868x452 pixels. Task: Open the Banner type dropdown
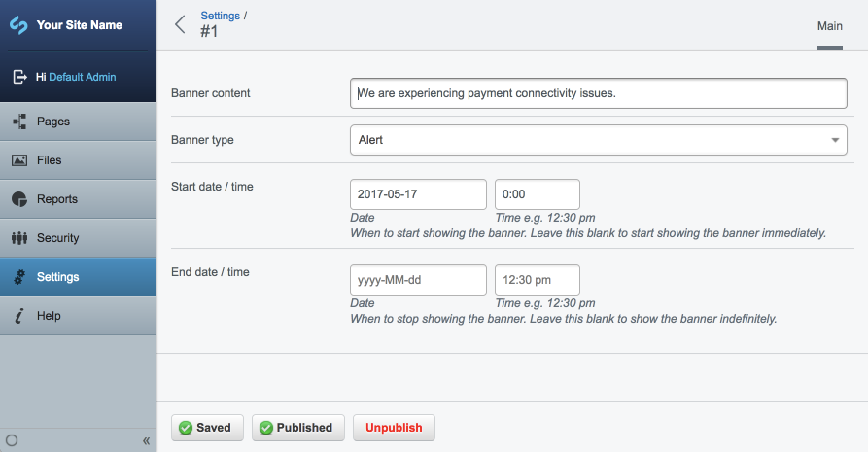coord(599,140)
